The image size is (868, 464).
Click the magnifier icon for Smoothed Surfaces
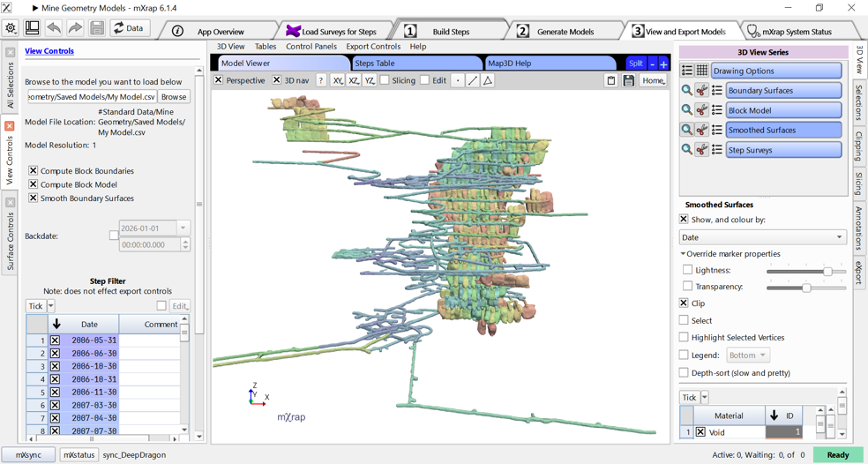click(687, 131)
